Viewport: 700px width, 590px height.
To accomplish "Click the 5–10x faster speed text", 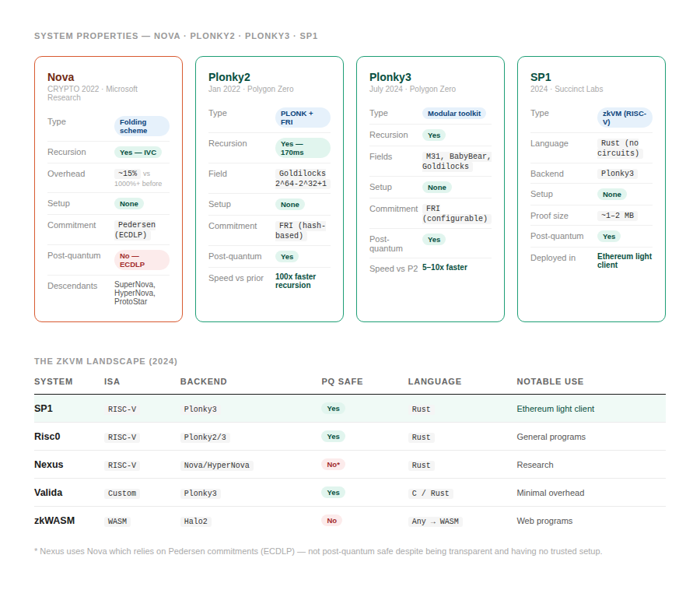I will [445, 267].
